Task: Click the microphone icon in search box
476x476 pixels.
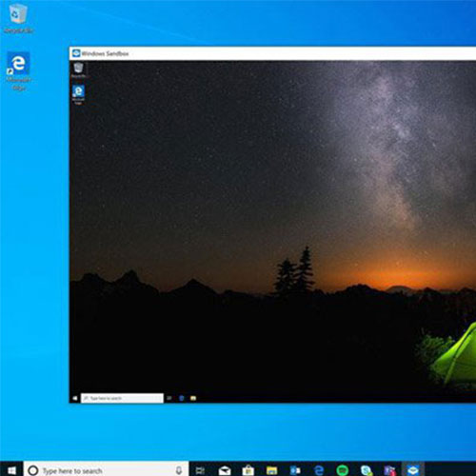Action: coord(179,470)
